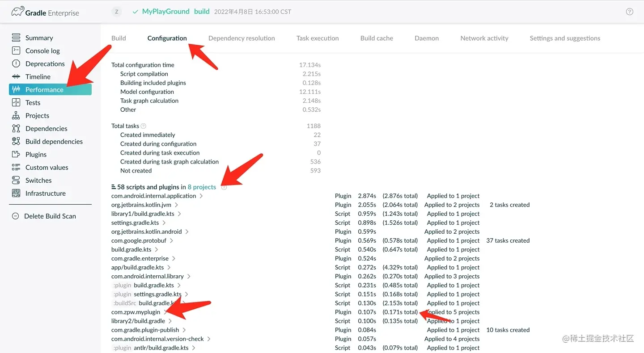644x353 pixels.
Task: Click the Gradle Enterprise elephant logo
Action: tap(18, 12)
